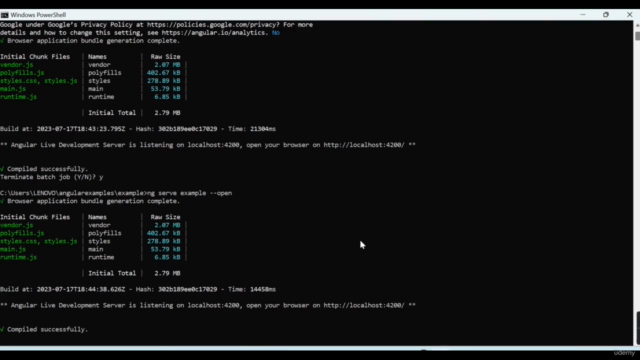Image resolution: width=640 pixels, height=360 pixels.
Task: Click the first http://localhost:4200/ URL
Action: click(364, 145)
